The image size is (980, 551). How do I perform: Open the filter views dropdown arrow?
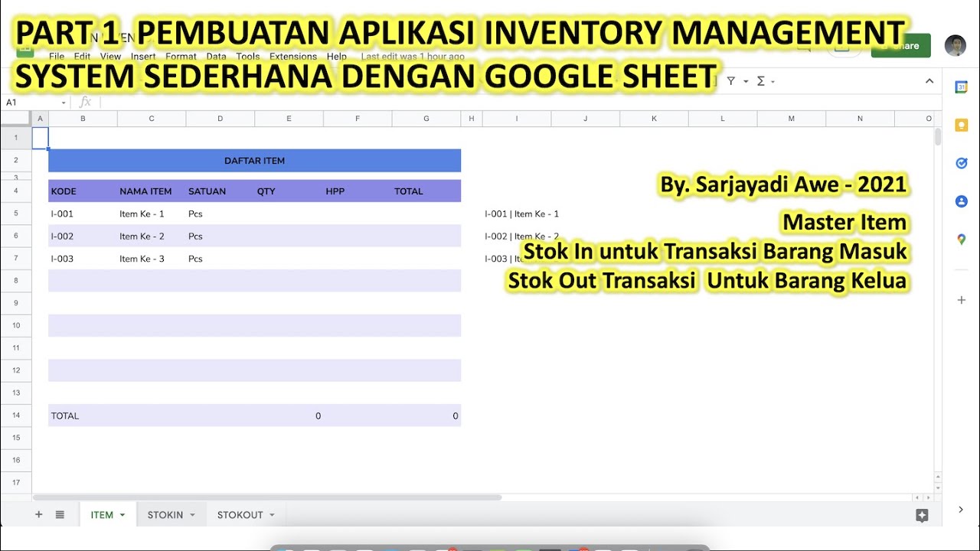tap(746, 82)
